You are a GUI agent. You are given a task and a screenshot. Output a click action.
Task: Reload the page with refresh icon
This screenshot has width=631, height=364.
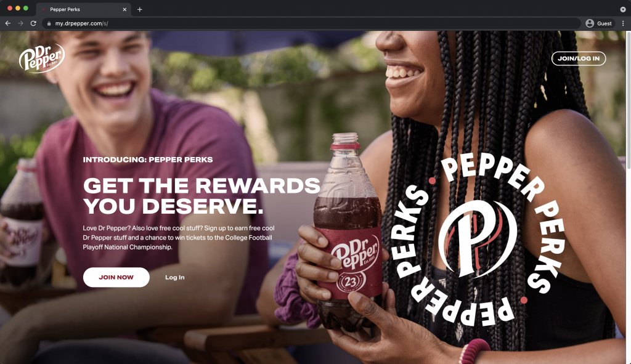click(33, 23)
